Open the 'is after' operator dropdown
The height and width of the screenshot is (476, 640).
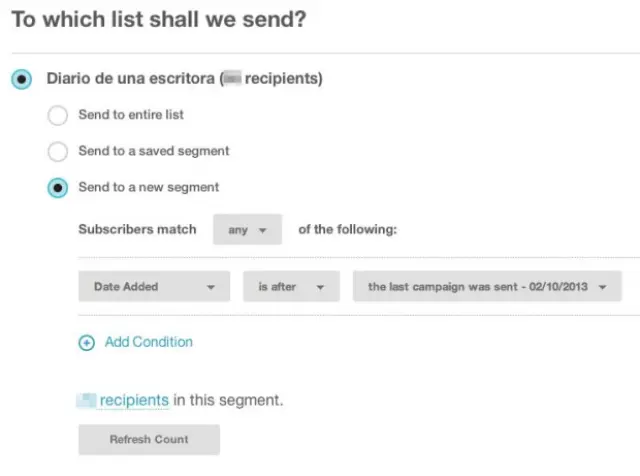point(291,287)
